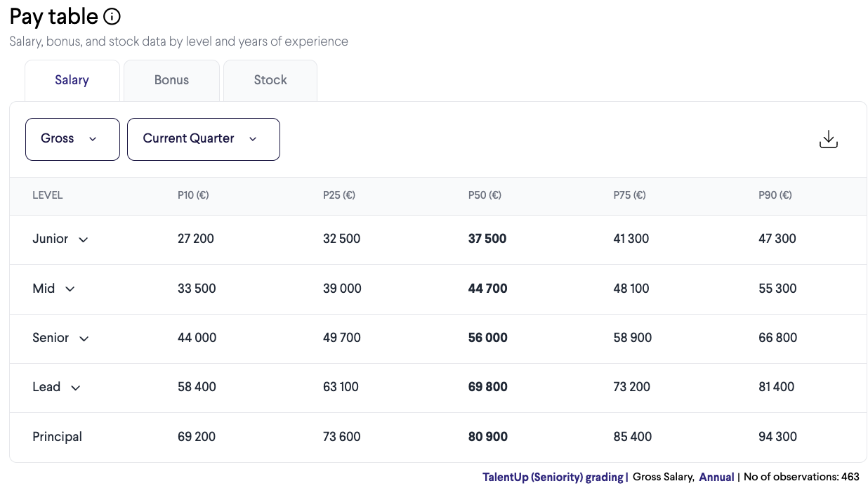
Task: Expand the Lead level row
Action: coord(75,388)
